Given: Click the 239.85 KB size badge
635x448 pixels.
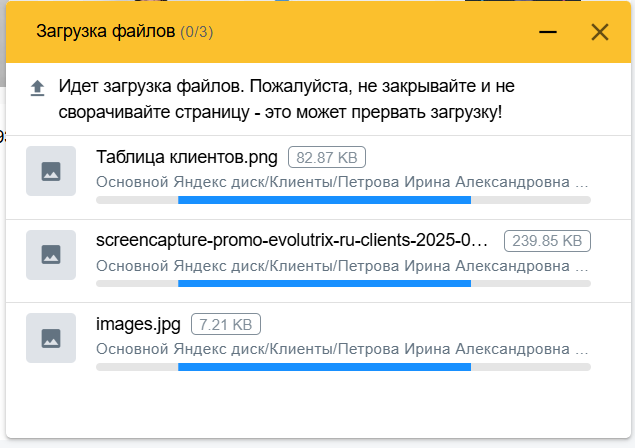Looking at the screenshot, I should [x=547, y=241].
